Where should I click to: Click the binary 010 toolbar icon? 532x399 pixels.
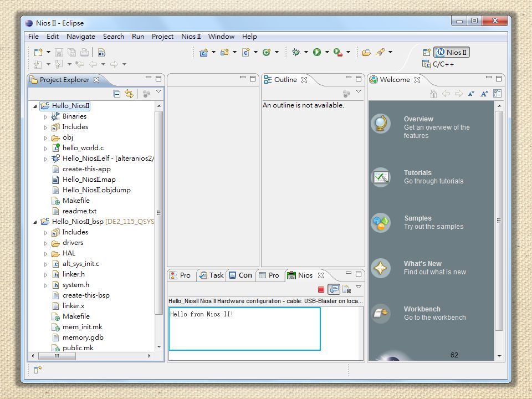click(102, 52)
